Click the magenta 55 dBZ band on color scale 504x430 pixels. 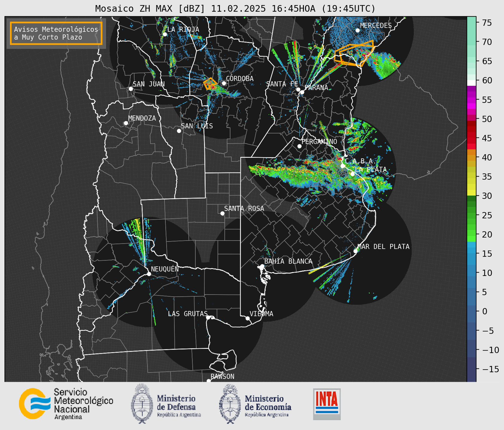(471, 100)
